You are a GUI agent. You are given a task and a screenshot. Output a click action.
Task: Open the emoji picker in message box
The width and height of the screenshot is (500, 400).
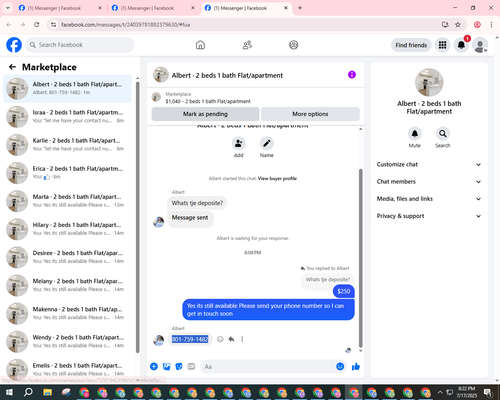tap(340, 367)
